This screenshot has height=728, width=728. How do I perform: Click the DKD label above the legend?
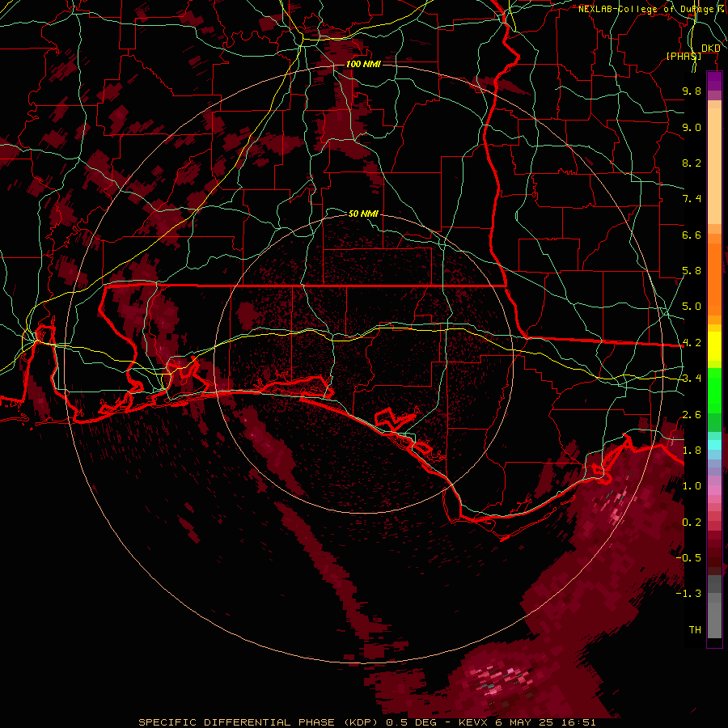pyautogui.click(x=711, y=49)
